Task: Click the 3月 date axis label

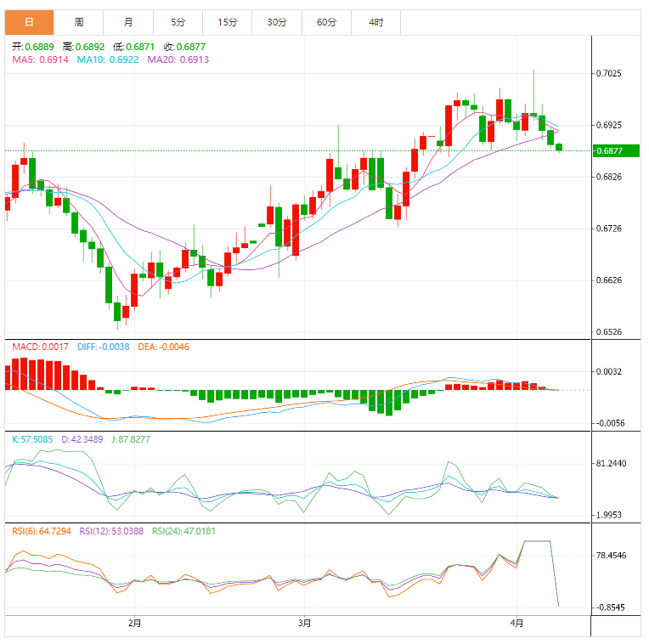Action: pyautogui.click(x=304, y=623)
